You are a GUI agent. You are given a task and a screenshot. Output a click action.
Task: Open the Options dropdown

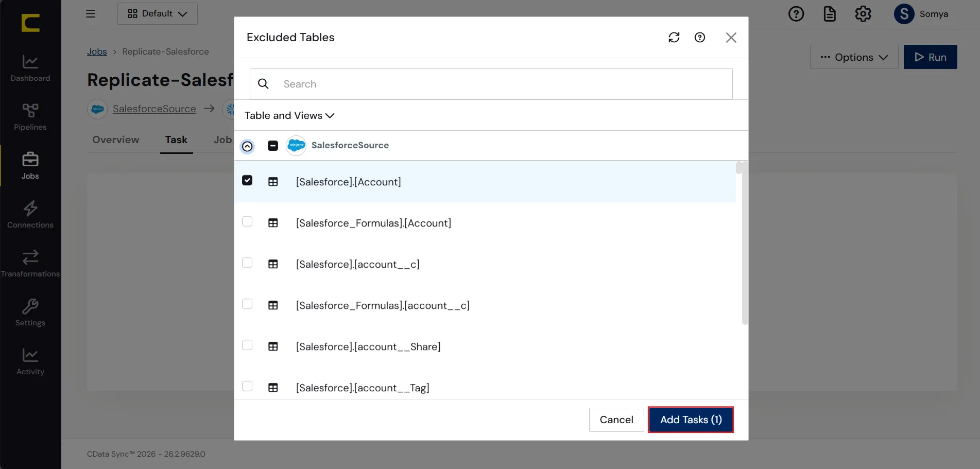tap(854, 57)
